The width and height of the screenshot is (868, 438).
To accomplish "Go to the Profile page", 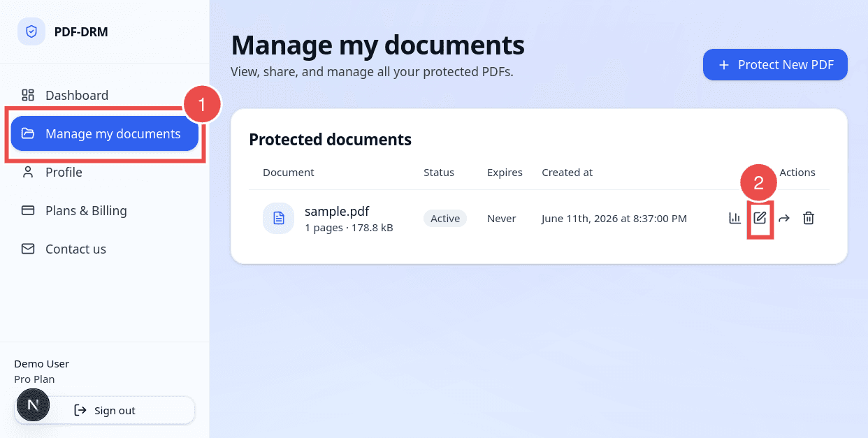I will tap(105, 172).
